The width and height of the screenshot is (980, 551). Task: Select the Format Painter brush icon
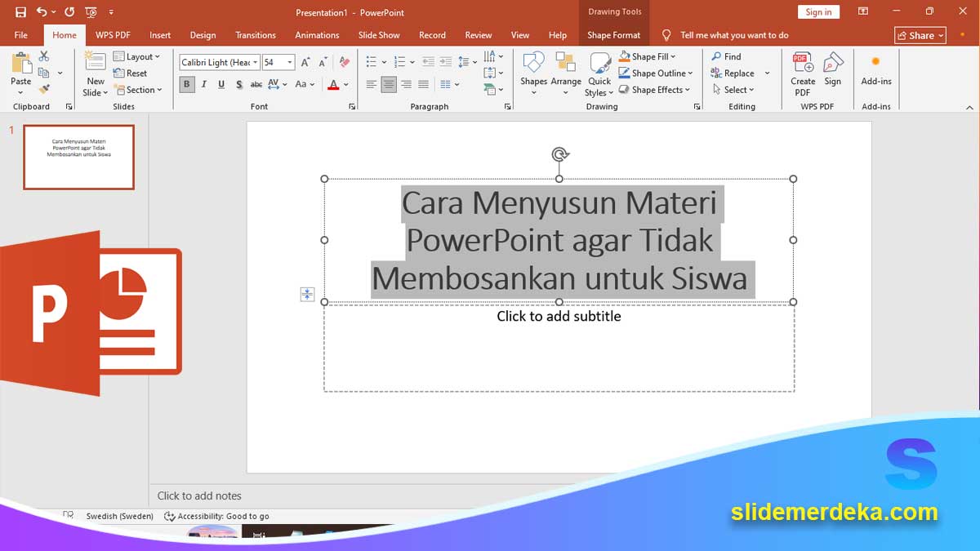coord(44,88)
